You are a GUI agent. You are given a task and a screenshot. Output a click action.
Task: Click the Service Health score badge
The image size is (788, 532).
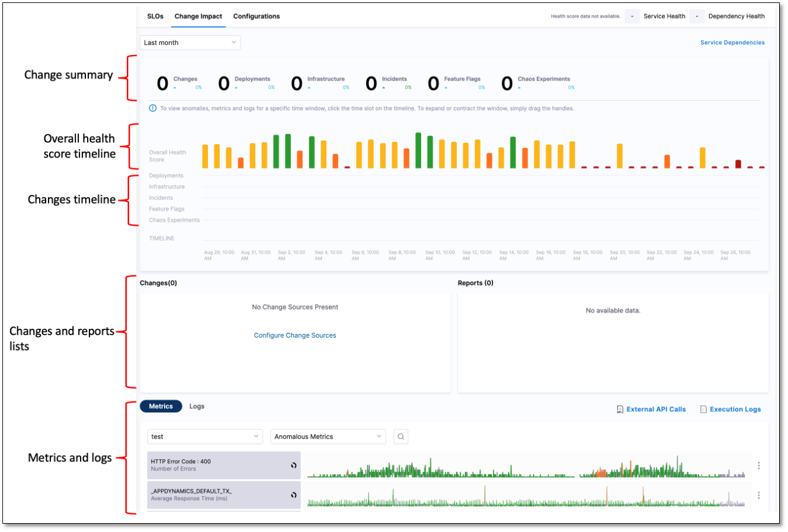[x=632, y=17]
